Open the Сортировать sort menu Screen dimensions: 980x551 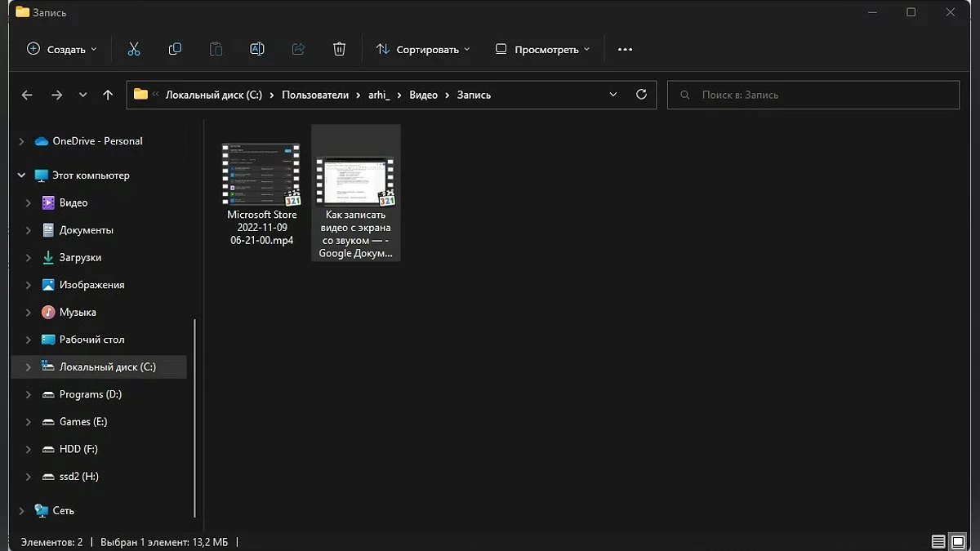click(x=423, y=49)
